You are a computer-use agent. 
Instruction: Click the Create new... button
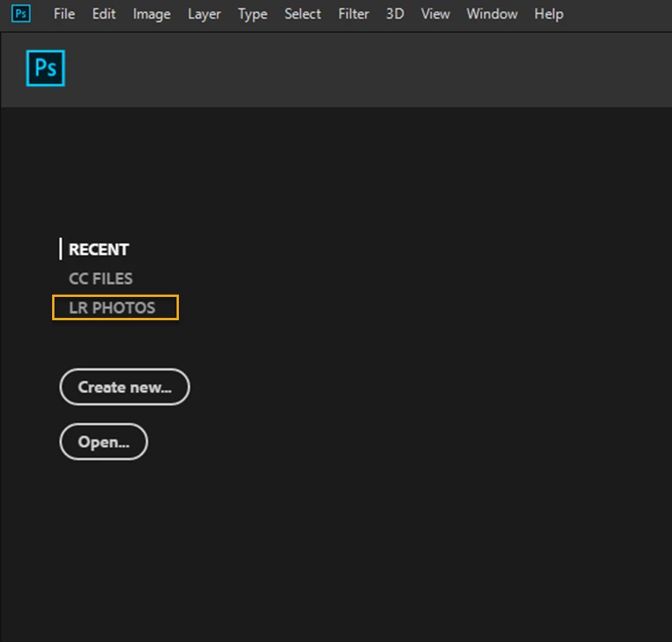point(124,387)
